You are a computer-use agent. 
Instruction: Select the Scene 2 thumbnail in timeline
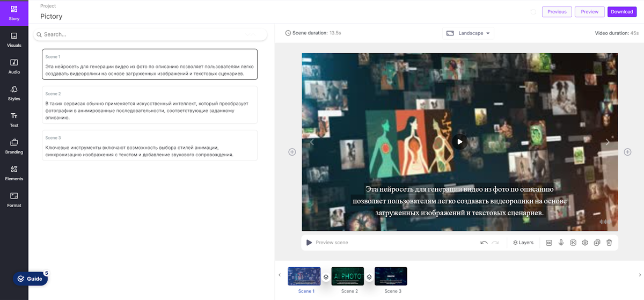(348, 276)
